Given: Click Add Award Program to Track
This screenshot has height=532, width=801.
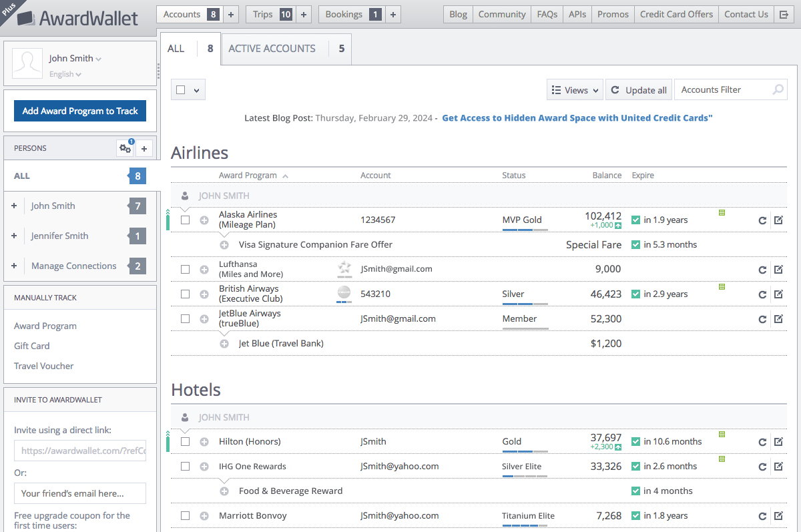Looking at the screenshot, I should (80, 111).
